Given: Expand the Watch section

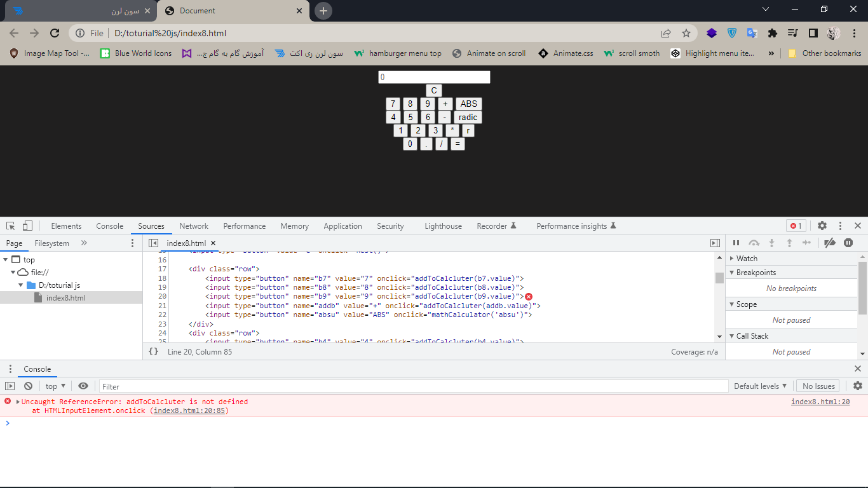Looking at the screenshot, I should pos(732,259).
